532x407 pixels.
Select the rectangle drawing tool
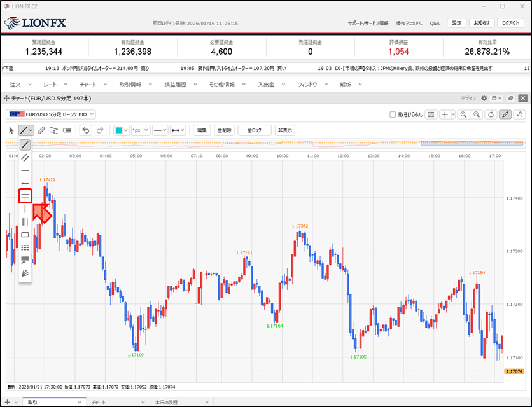click(x=25, y=235)
